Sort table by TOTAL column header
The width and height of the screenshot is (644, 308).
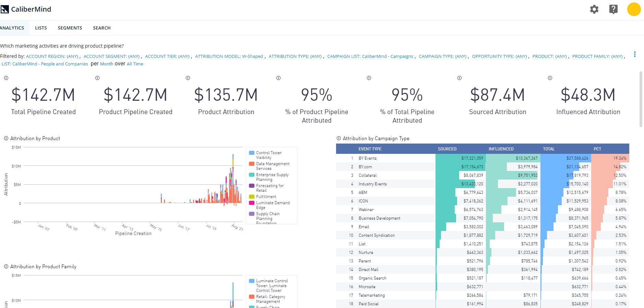[x=549, y=149]
